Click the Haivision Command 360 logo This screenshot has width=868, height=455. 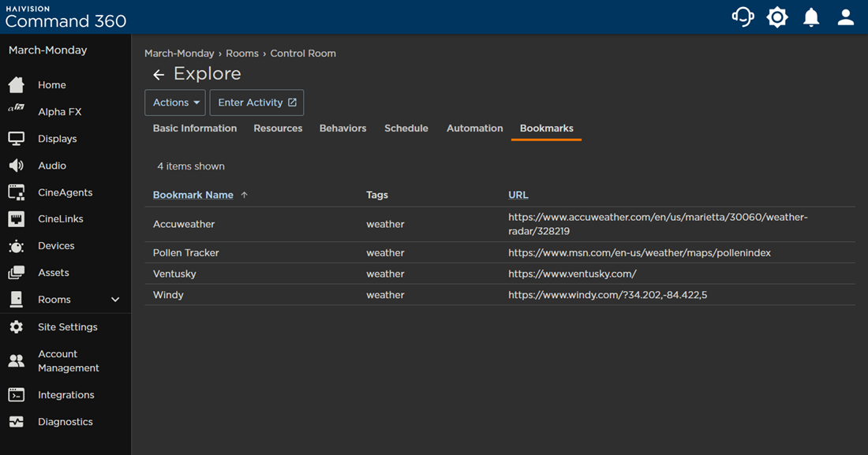click(x=65, y=17)
